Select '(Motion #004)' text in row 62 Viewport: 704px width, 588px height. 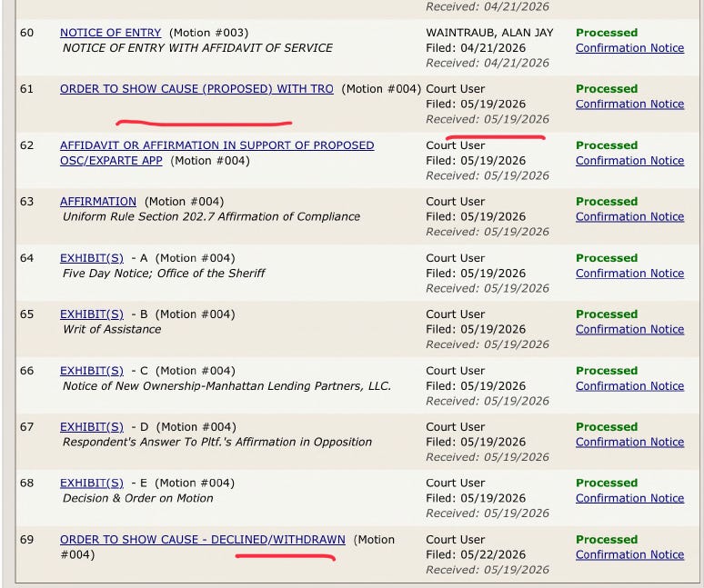tap(210, 161)
